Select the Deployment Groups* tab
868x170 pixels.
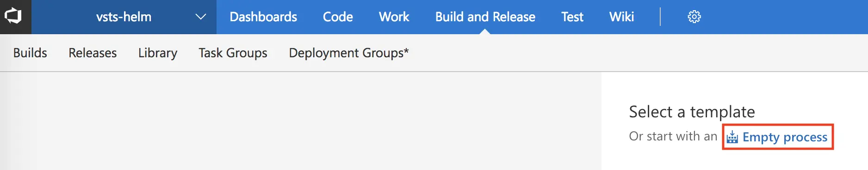(x=349, y=53)
